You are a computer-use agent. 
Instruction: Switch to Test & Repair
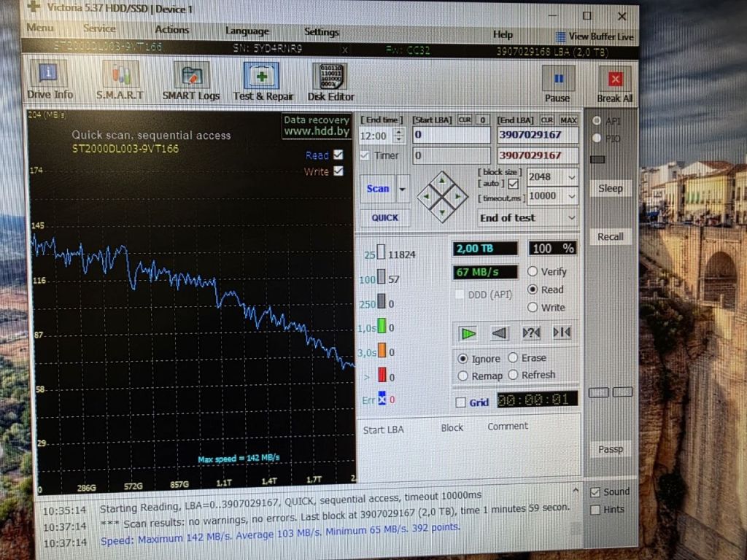click(x=263, y=82)
